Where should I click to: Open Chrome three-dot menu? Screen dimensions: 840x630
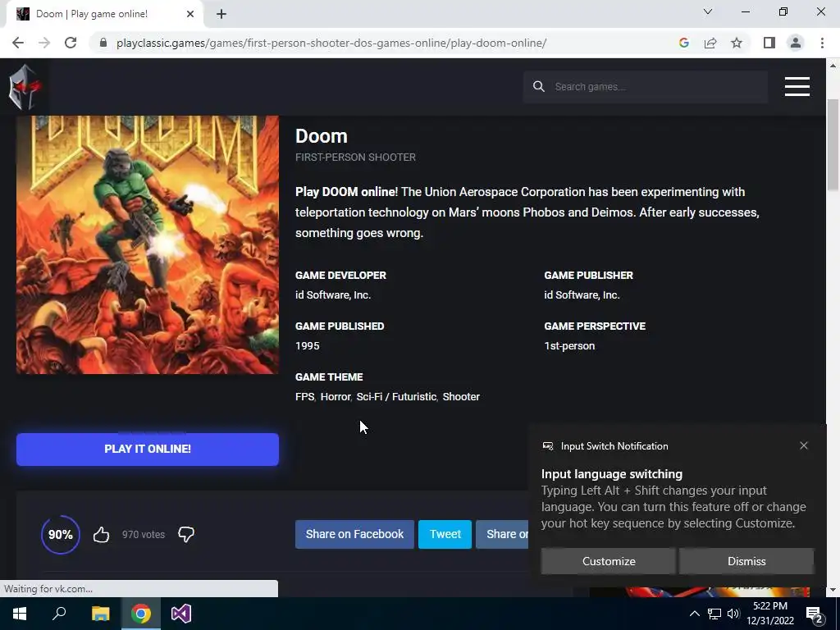(x=822, y=43)
